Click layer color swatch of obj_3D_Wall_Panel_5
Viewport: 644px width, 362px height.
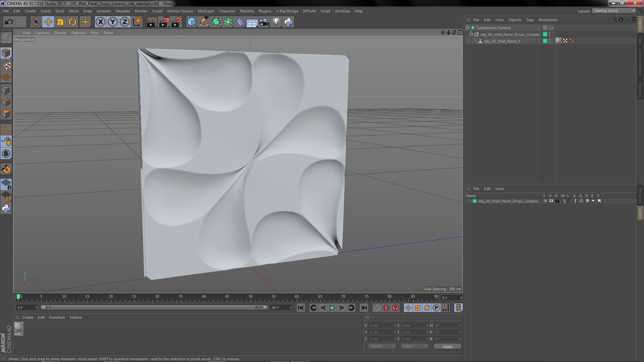click(545, 41)
